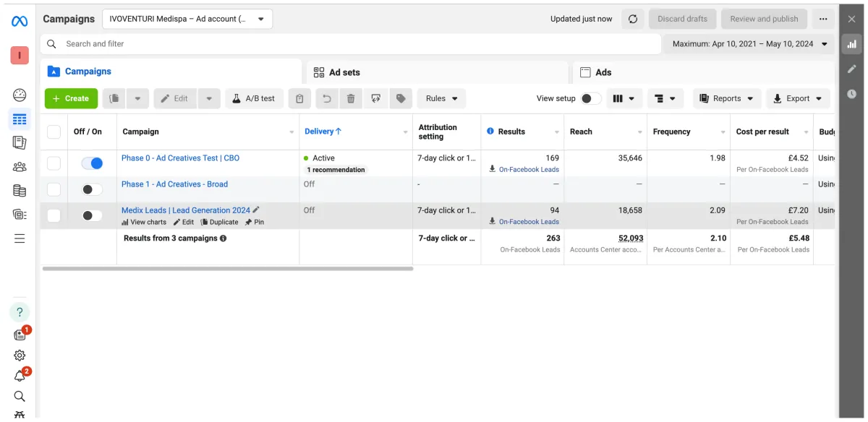868x422 pixels.
Task: Open the All tools hamburger menu
Action: pyautogui.click(x=20, y=238)
